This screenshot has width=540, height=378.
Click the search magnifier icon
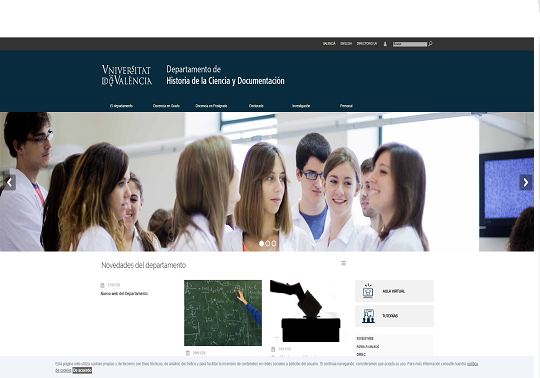point(430,44)
